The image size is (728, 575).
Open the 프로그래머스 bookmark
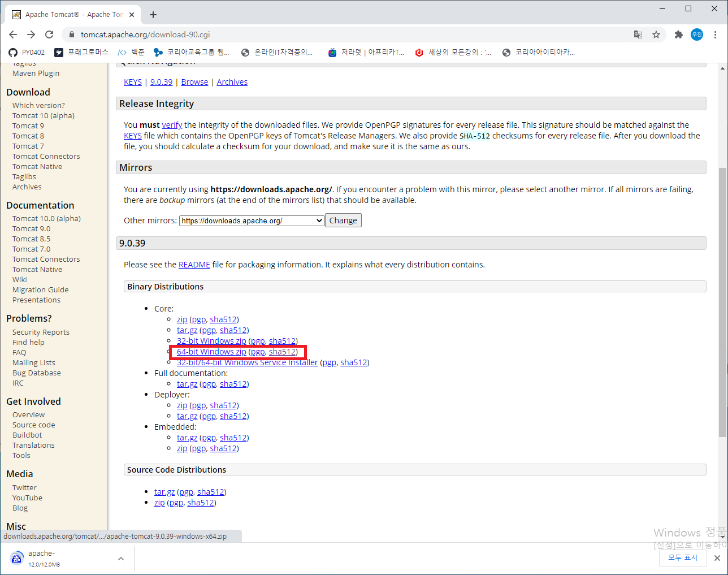(x=81, y=52)
